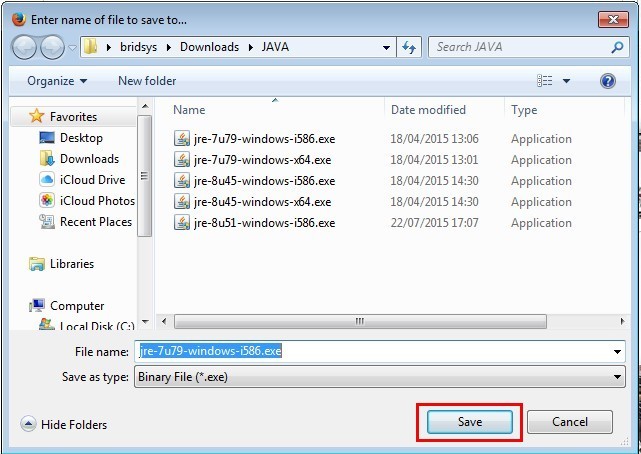The image size is (641, 454).
Task: Expand the arrow between Downloads and JAVA
Action: point(251,47)
